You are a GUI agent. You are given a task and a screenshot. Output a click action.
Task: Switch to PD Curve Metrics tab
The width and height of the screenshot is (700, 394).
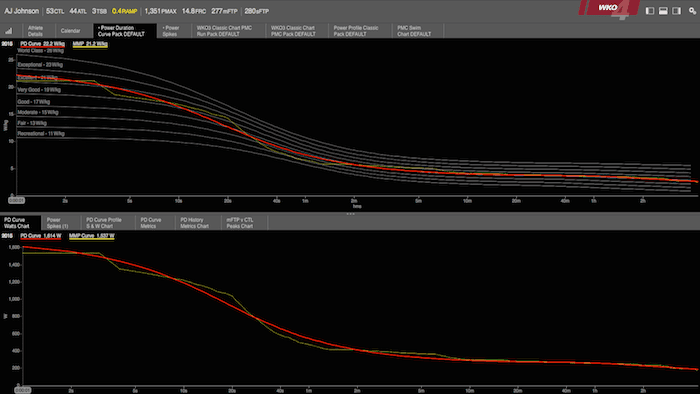coord(151,223)
